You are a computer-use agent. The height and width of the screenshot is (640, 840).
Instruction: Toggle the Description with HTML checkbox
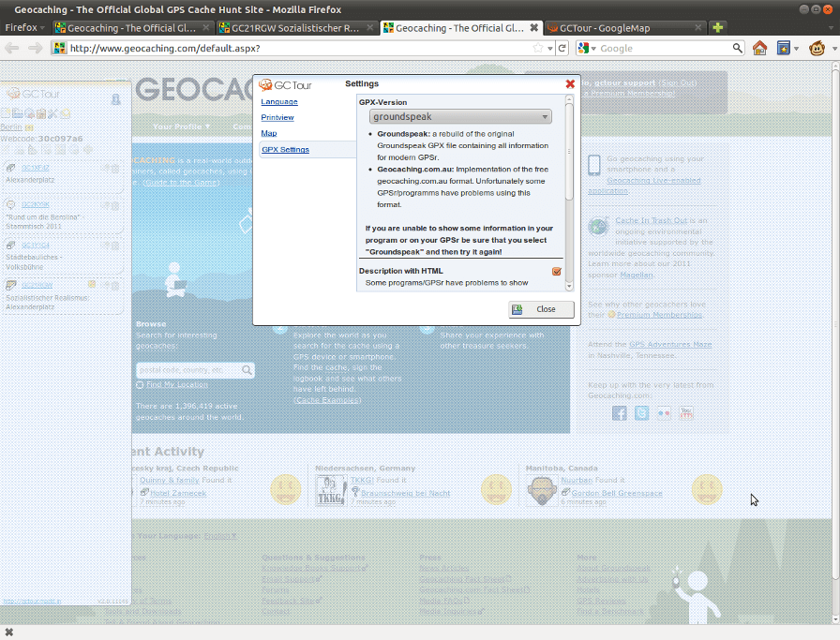click(557, 272)
